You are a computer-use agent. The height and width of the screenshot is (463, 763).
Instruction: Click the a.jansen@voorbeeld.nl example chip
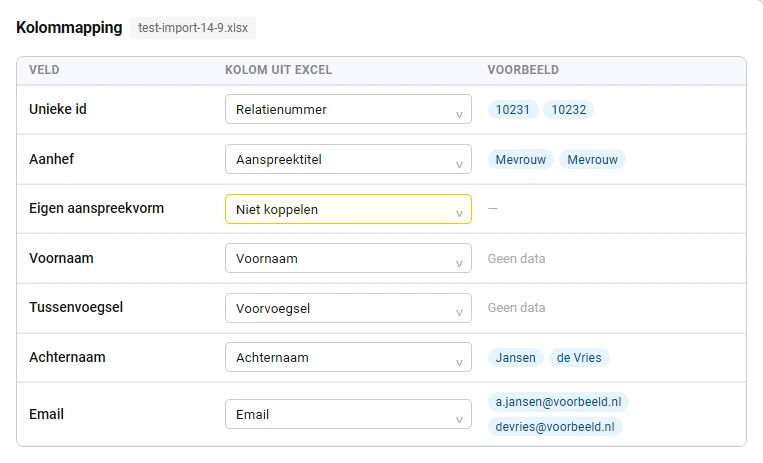click(558, 402)
